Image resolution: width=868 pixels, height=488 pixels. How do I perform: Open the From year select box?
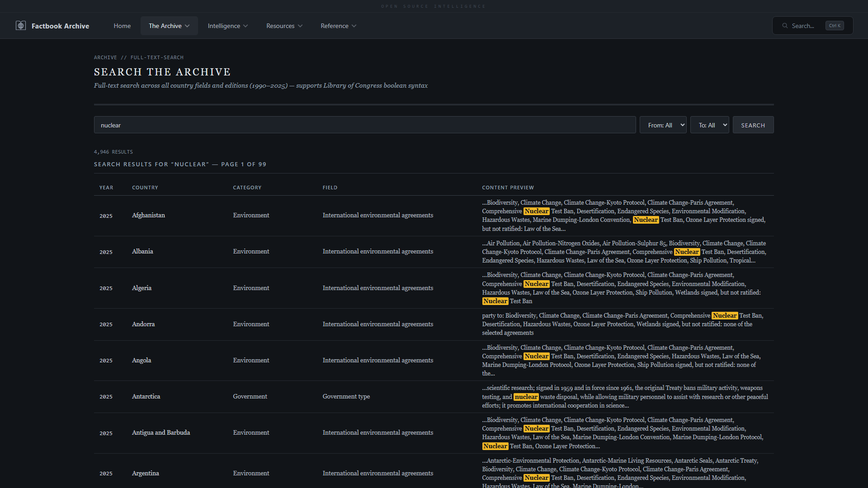pyautogui.click(x=663, y=125)
